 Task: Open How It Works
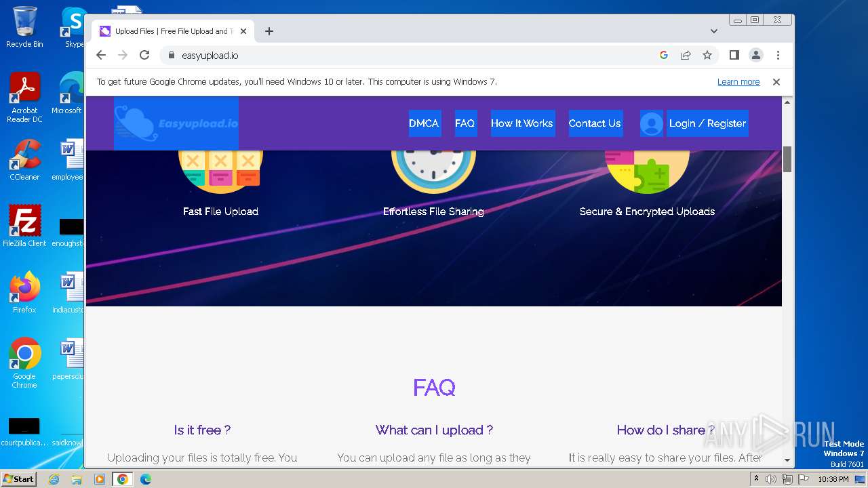pos(522,123)
